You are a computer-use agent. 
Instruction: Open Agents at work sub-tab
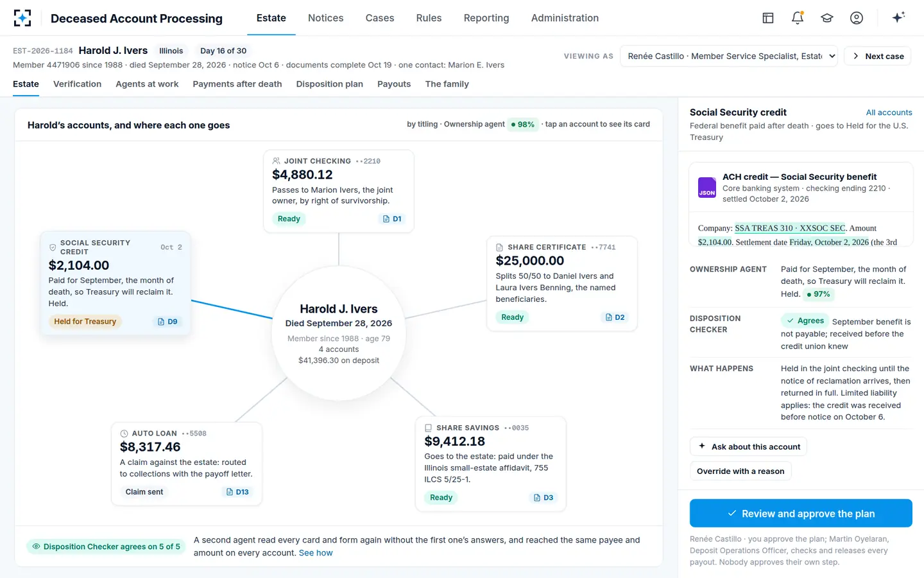pos(147,84)
